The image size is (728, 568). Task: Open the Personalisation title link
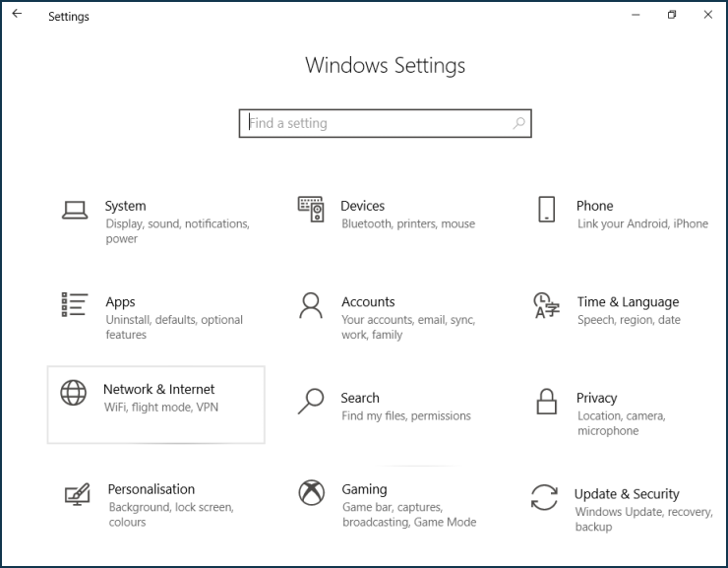coord(152,489)
